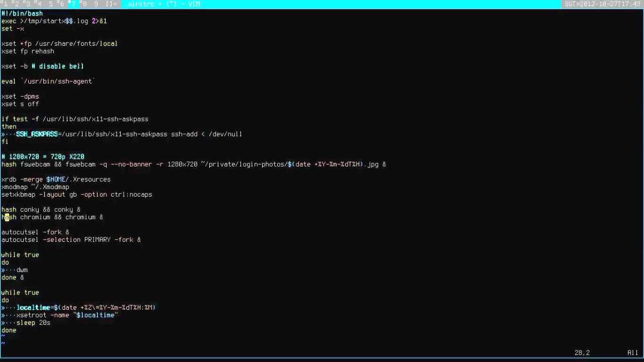Click the xinitrc VIM window title

click(164, 4)
